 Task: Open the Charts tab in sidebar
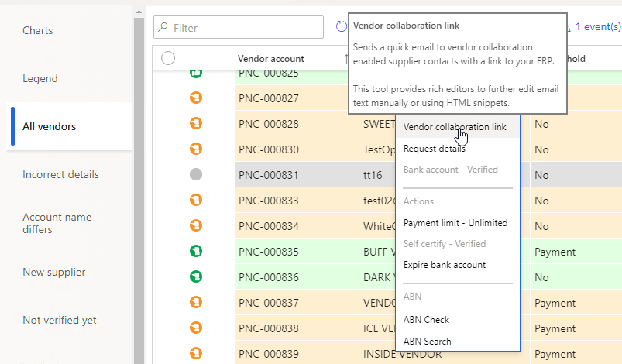[38, 30]
